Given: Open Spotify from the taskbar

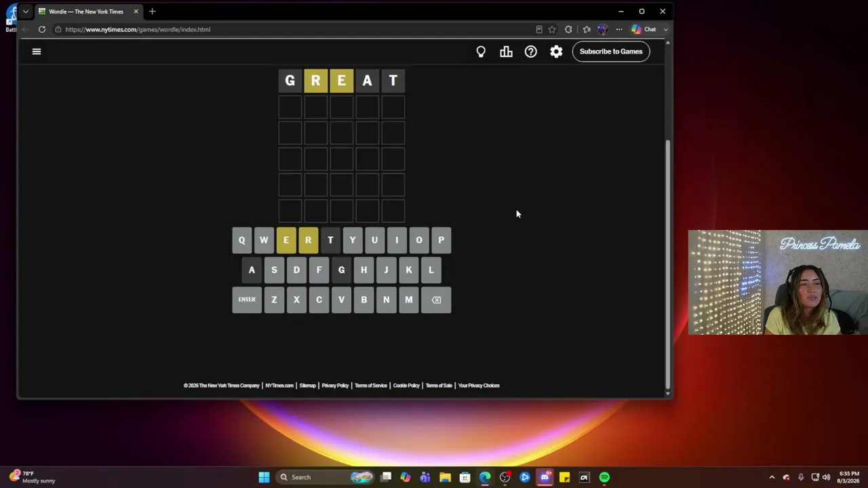Looking at the screenshot, I should click(604, 477).
